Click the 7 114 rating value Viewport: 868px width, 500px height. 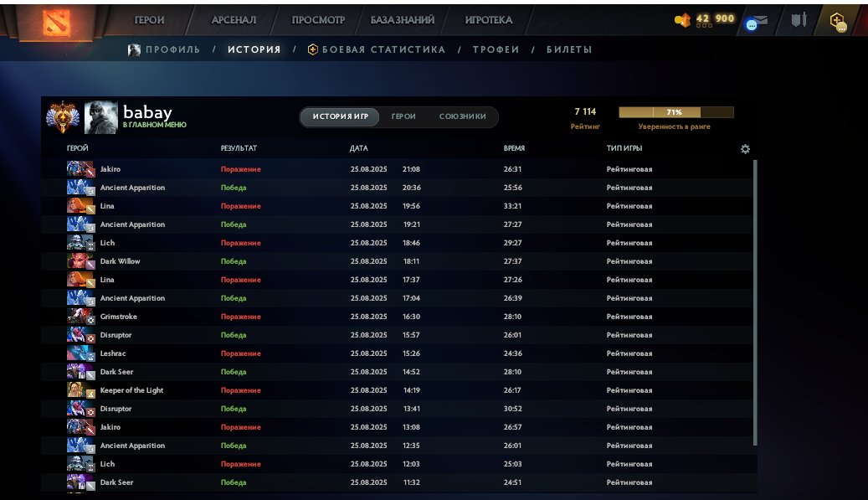tap(585, 111)
